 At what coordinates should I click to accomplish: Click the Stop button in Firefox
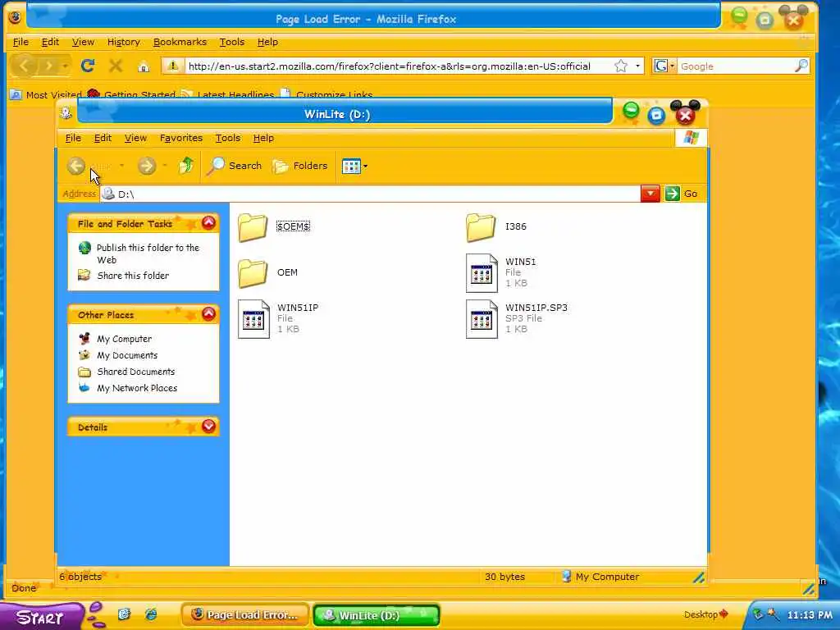115,66
